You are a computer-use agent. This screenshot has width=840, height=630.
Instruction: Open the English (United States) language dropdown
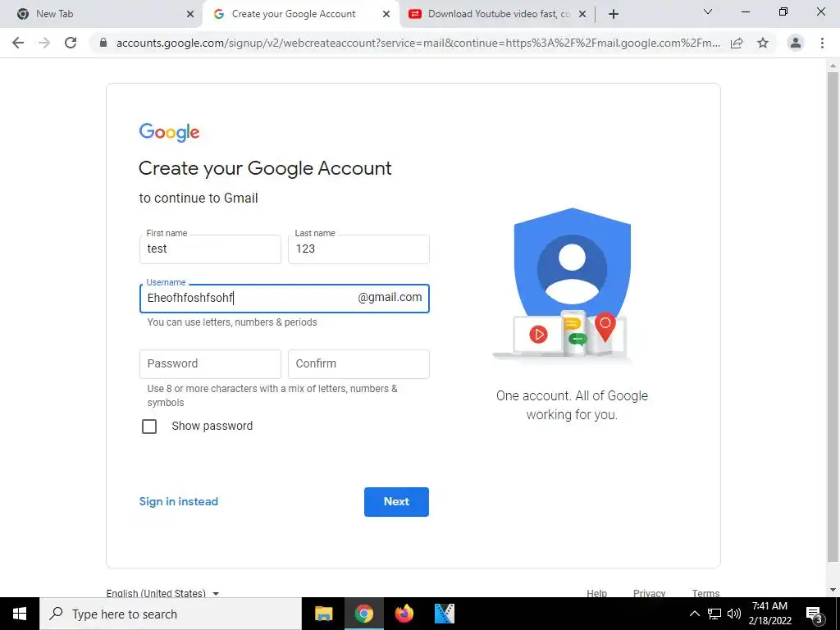pos(163,593)
